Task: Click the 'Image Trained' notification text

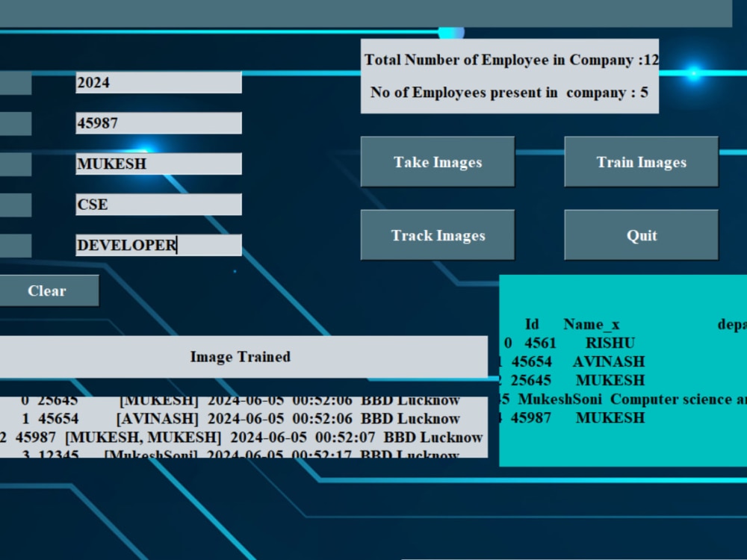Action: 240,357
